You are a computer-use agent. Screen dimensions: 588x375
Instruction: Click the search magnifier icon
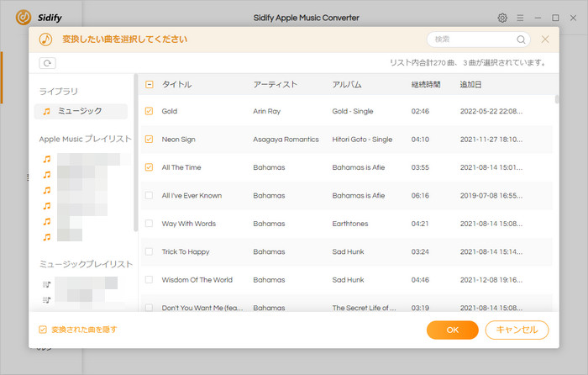[521, 40]
